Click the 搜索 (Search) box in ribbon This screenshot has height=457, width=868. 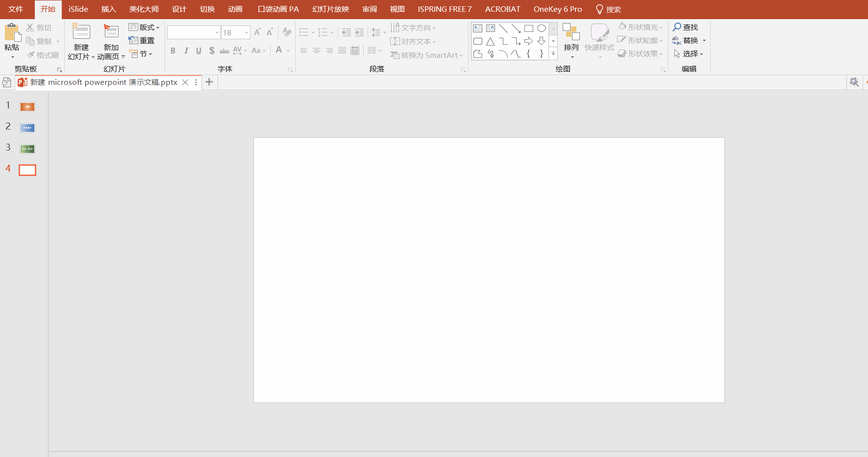(x=608, y=9)
